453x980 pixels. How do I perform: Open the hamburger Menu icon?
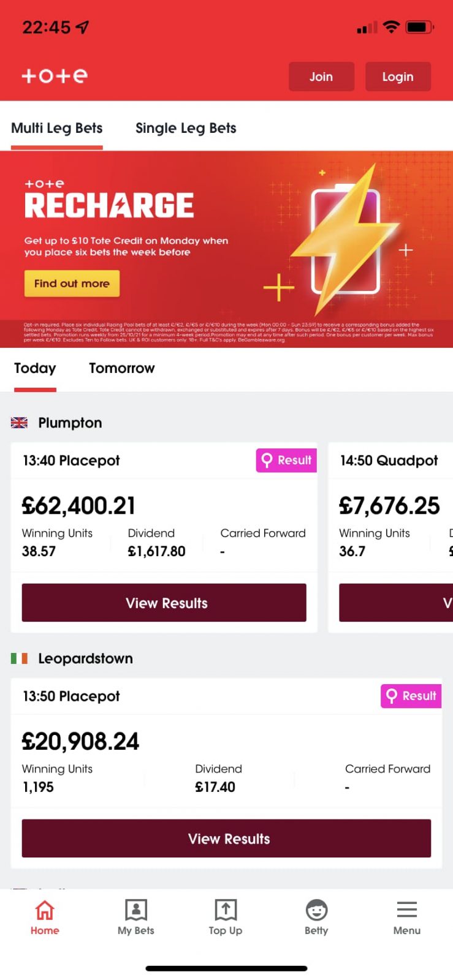click(406, 911)
